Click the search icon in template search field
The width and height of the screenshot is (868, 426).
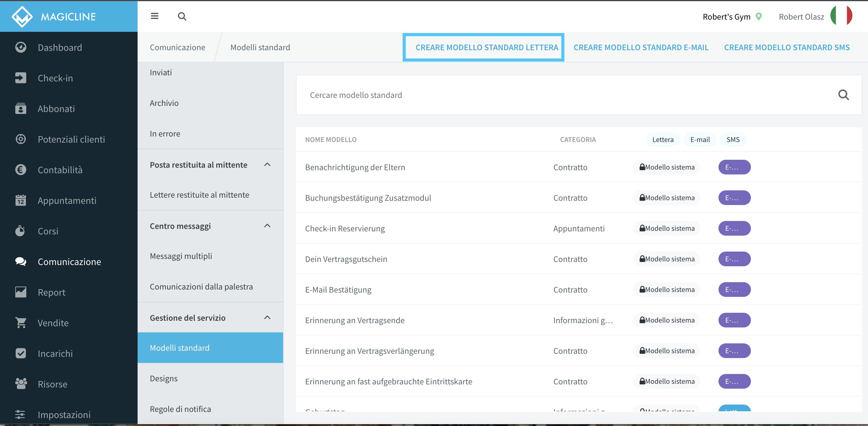coord(844,95)
